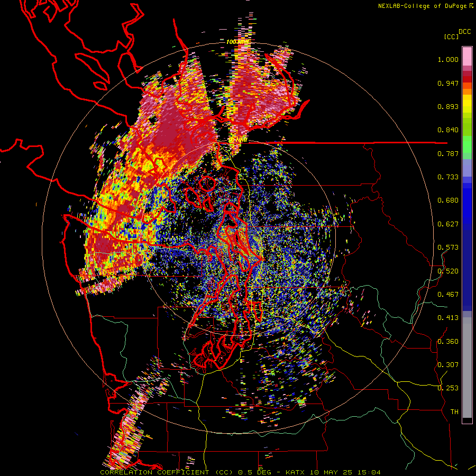Click the 0.520 legend value
This screenshot has width=476, height=476.
pos(448,271)
